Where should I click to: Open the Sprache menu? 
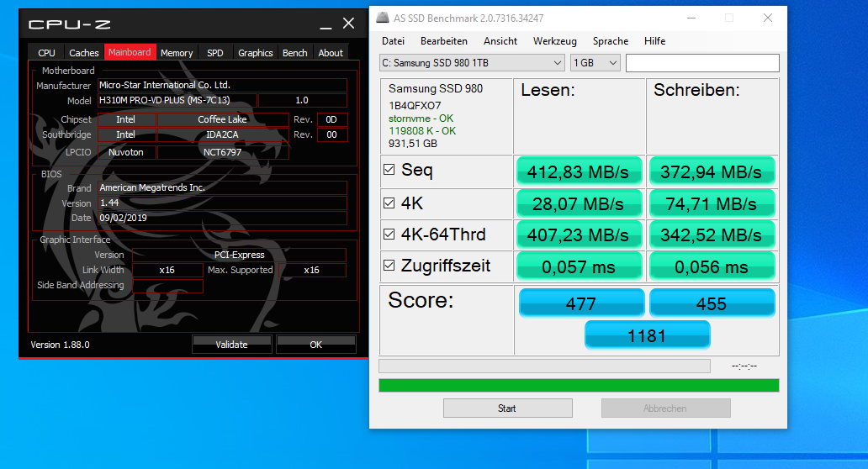(x=610, y=41)
